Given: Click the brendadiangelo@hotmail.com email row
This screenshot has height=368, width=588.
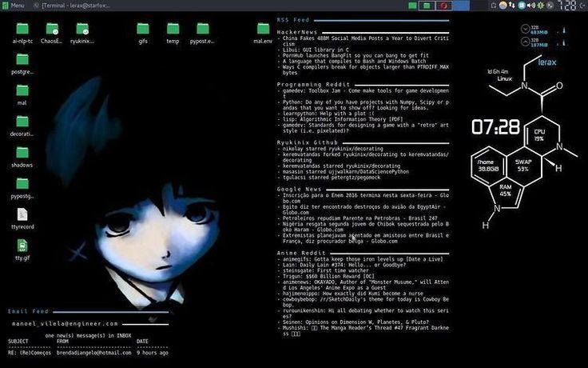Looking at the screenshot, I should pyautogui.click(x=88, y=353).
